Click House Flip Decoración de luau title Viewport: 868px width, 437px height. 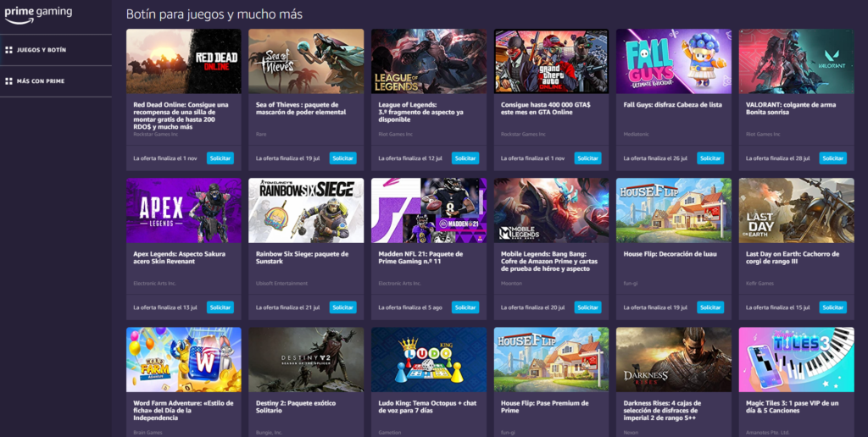pyautogui.click(x=670, y=254)
